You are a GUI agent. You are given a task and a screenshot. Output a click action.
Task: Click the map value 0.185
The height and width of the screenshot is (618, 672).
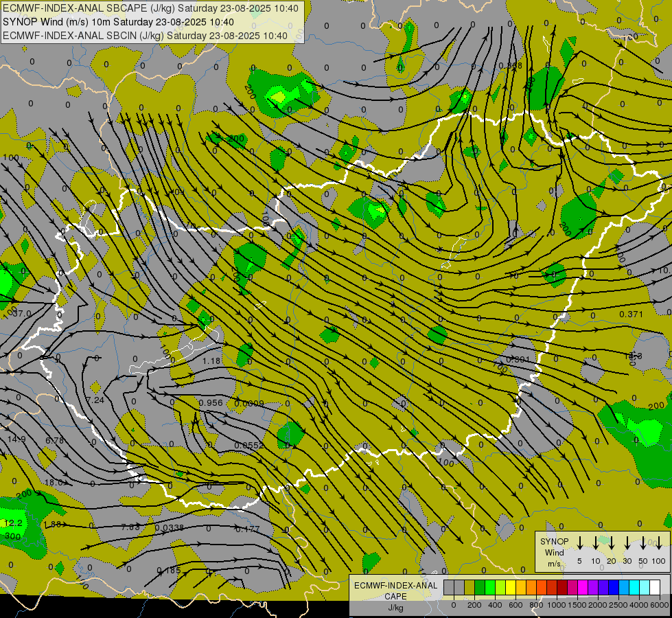point(169,571)
